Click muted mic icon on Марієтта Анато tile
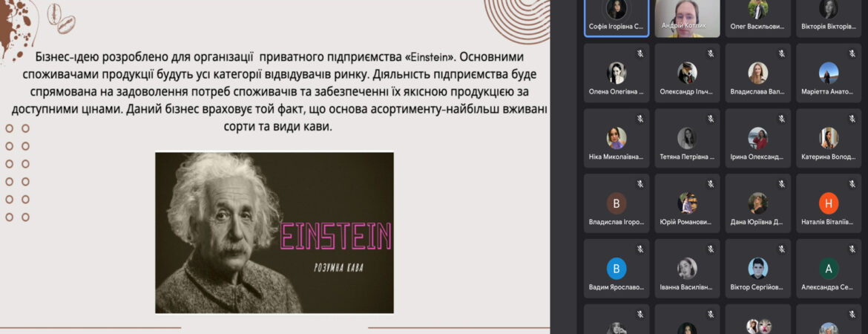This screenshot has height=334, width=868. (x=852, y=53)
